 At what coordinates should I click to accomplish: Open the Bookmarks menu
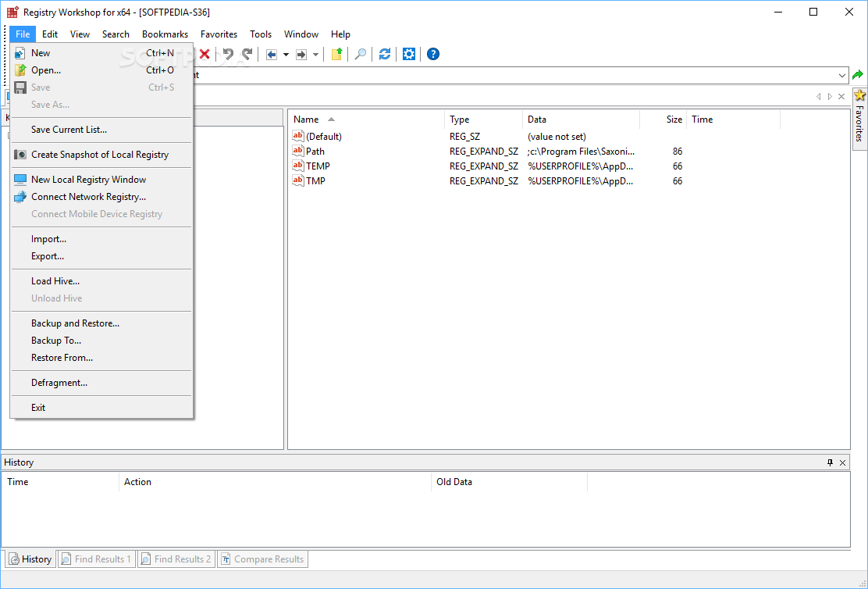click(x=165, y=34)
